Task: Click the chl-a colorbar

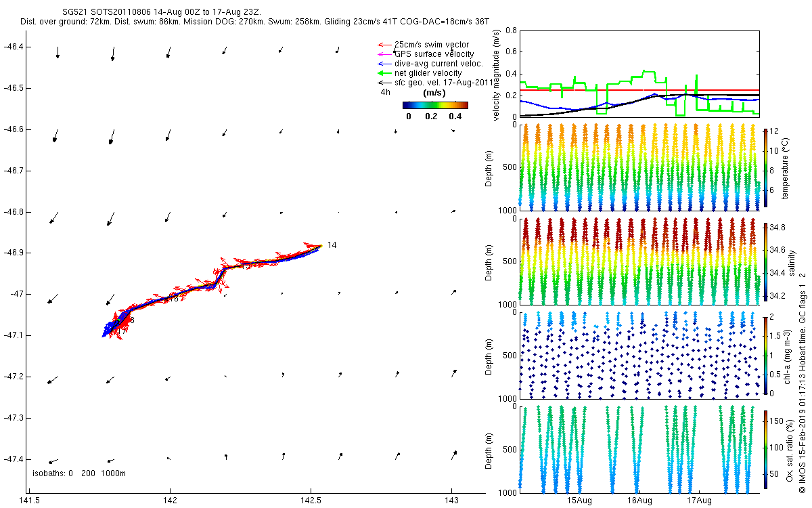Action: pos(766,355)
